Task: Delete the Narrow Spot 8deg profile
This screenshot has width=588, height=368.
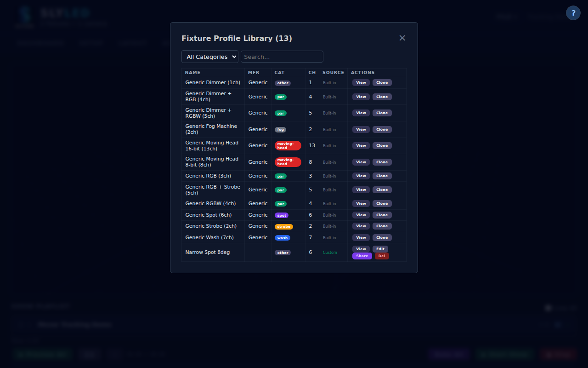Action: [x=382, y=256]
